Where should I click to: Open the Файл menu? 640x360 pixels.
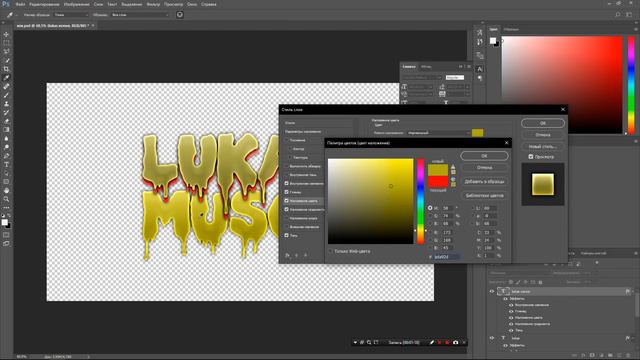pyautogui.click(x=20, y=4)
